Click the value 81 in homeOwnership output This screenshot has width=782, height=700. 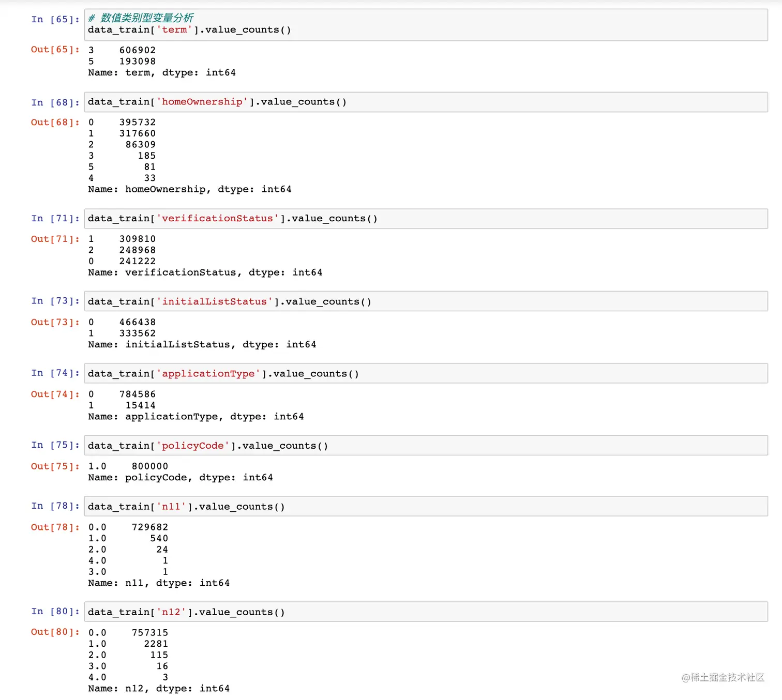pos(150,167)
